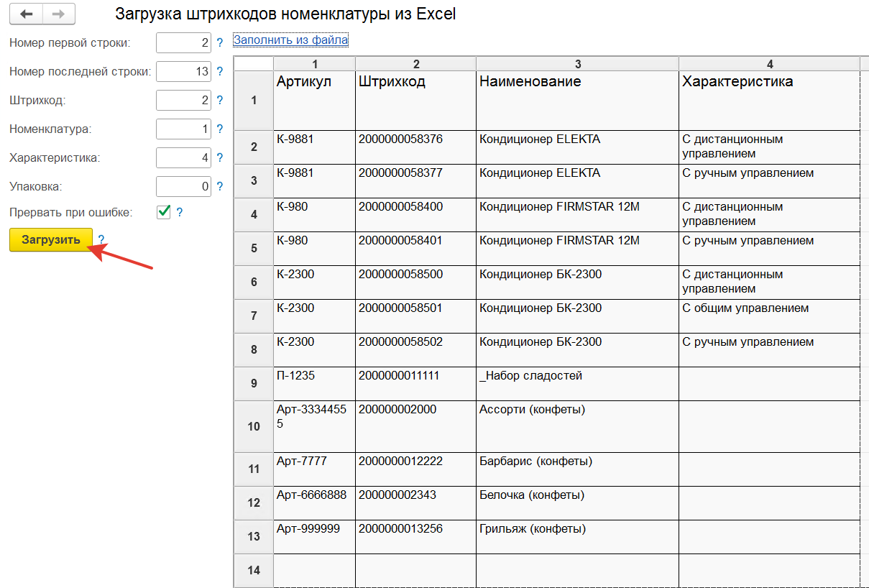869x588 pixels.
Task: Select the Барбарис (конфеты) cell
Action: 578,469
